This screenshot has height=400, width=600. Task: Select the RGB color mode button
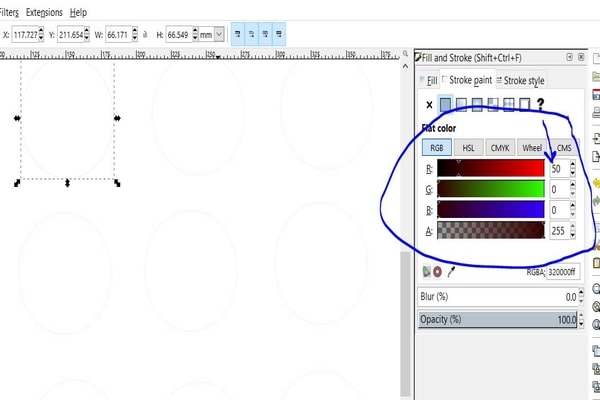pos(437,148)
